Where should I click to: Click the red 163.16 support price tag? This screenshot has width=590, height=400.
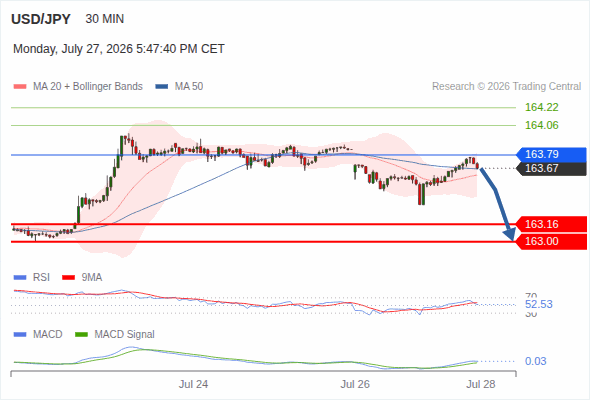pos(551,224)
